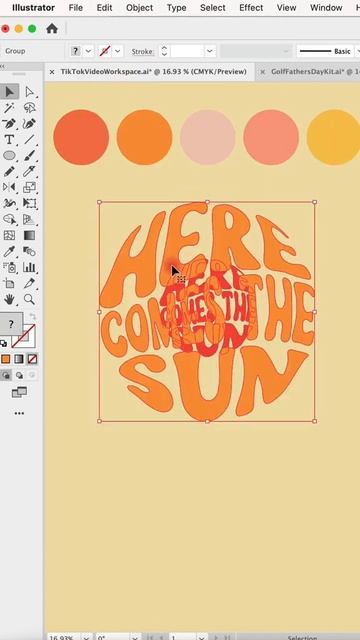Set paint type to Gradient
The width and height of the screenshot is (360, 640).
(19, 359)
